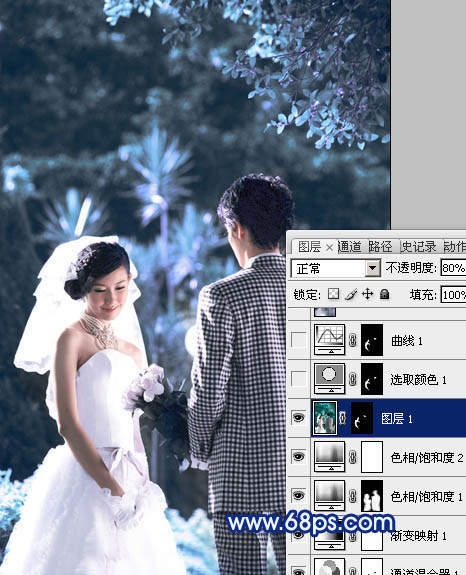Select the 曲线 1 layer name

[x=407, y=341]
